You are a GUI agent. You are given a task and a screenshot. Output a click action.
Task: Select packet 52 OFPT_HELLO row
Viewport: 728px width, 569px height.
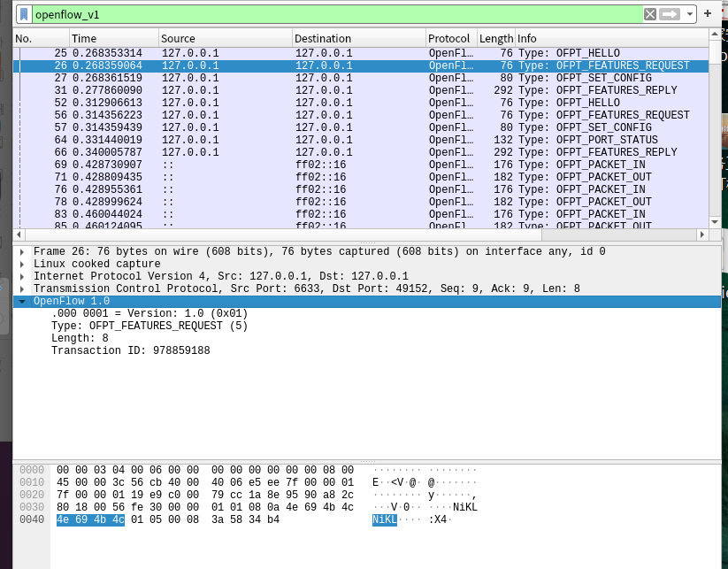pos(361,103)
